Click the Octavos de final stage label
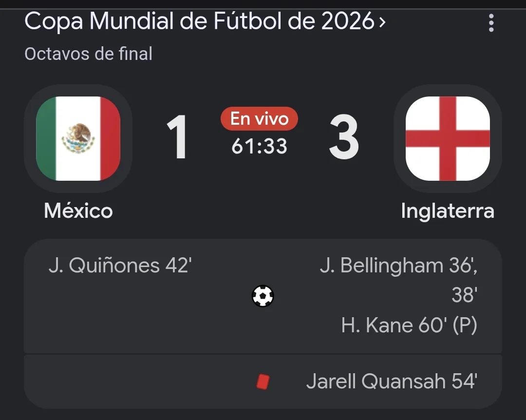 tap(89, 54)
